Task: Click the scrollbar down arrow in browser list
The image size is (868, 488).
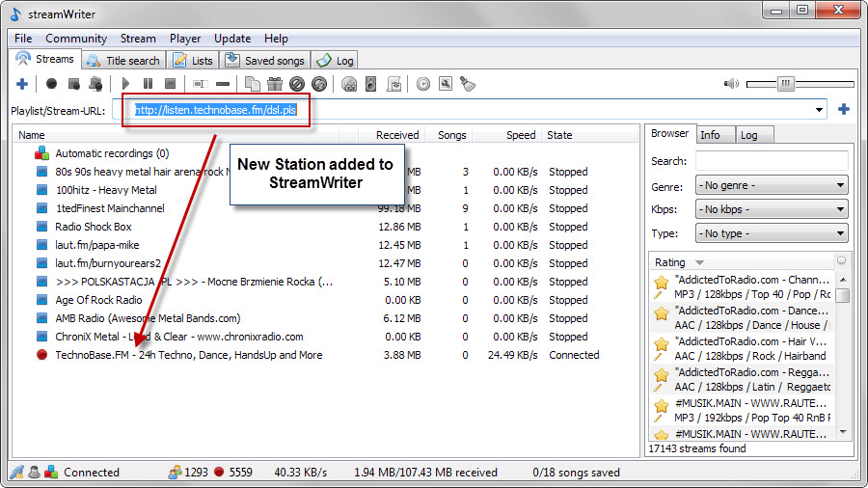Action: click(843, 431)
